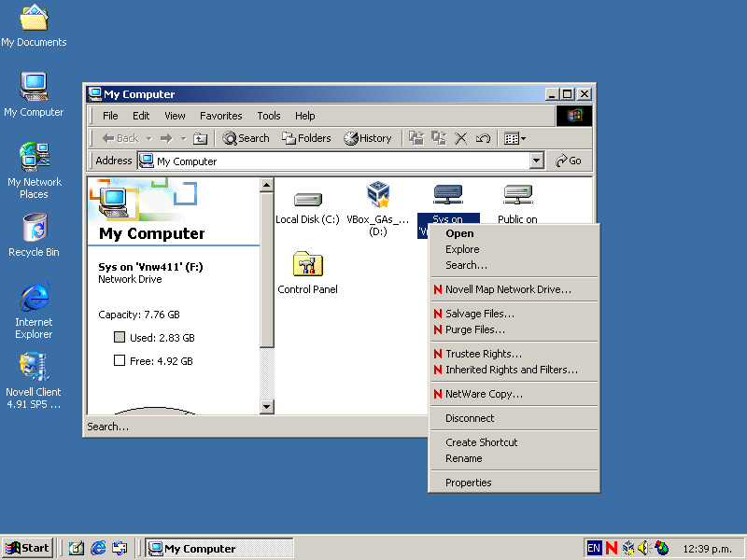The width and height of the screenshot is (747, 560).
Task: Choose Explore in the context menu
Action: [x=514, y=249]
